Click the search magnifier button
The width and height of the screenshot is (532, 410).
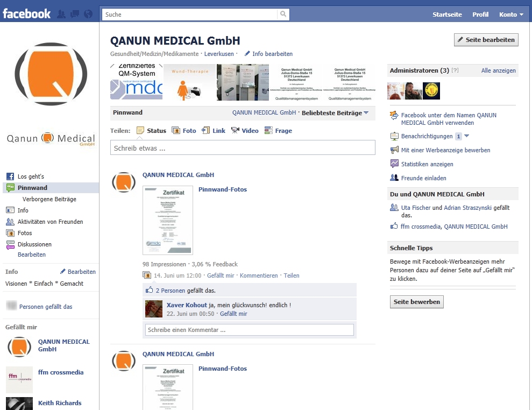pos(283,14)
